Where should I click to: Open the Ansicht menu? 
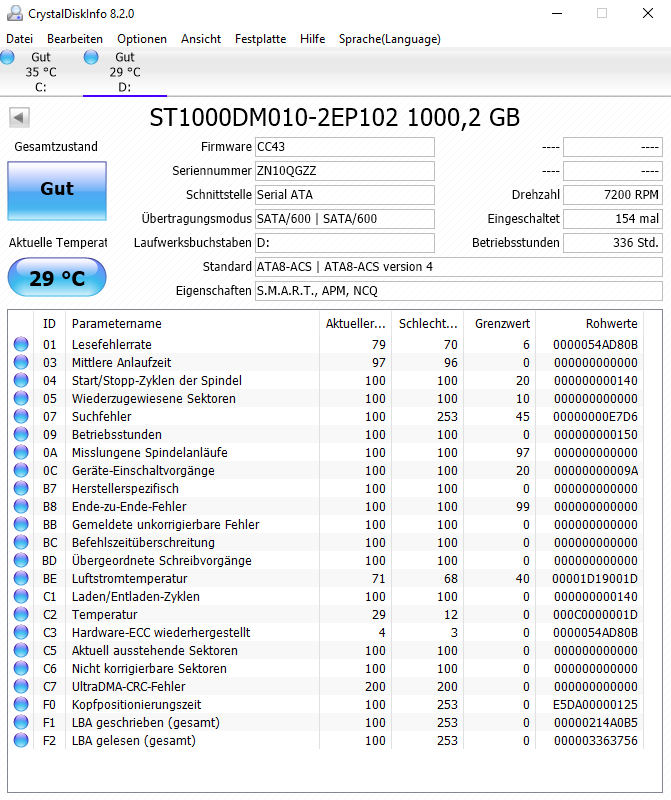(x=201, y=39)
